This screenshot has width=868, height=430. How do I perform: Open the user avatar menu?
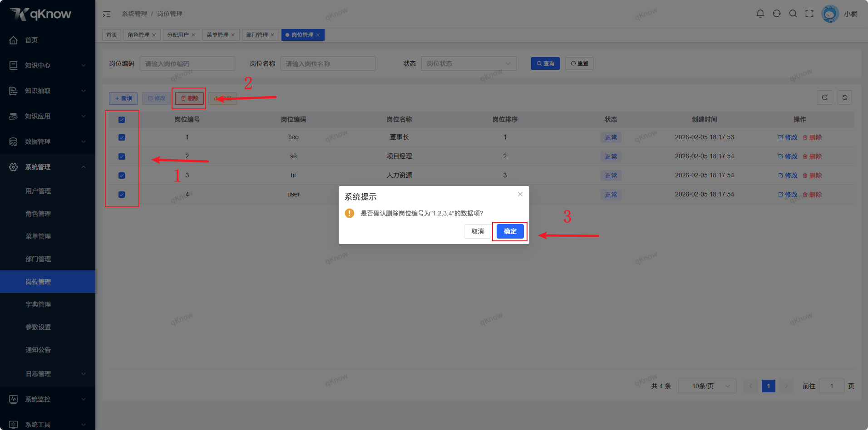click(x=830, y=14)
